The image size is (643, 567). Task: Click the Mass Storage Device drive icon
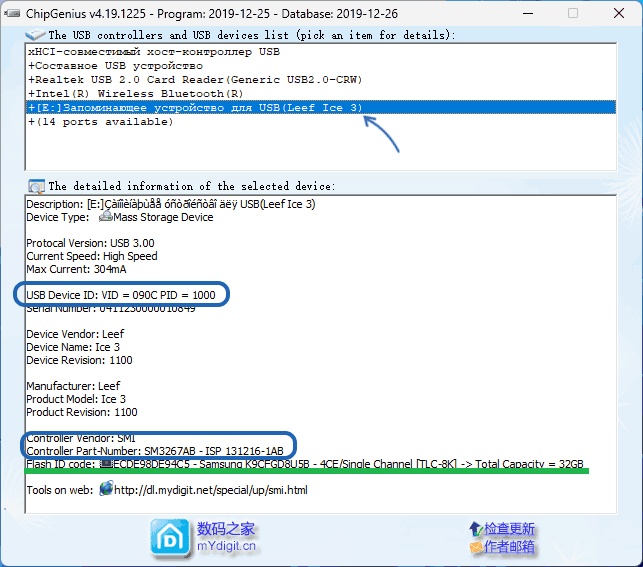[105, 217]
